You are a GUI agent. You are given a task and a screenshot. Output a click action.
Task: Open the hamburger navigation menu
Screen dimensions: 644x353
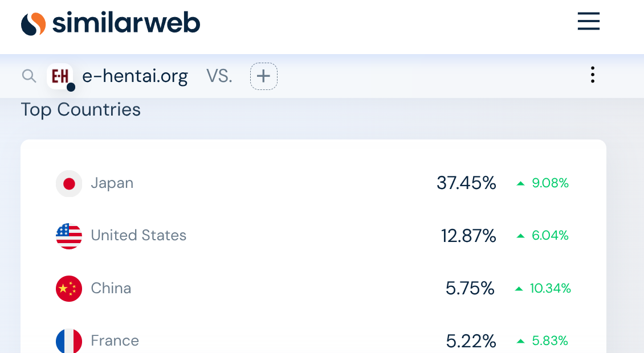coord(589,21)
